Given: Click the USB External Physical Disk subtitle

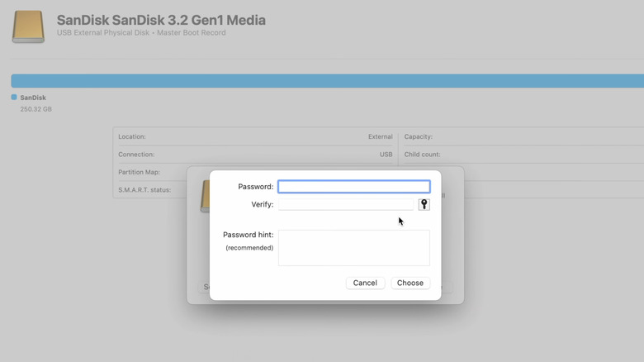Looking at the screenshot, I should pos(140,33).
